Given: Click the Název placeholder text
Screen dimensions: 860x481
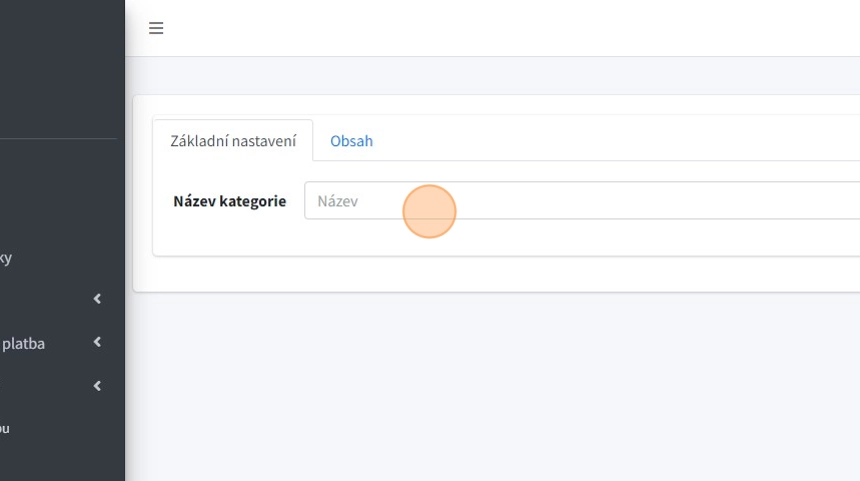Looking at the screenshot, I should click(338, 201).
